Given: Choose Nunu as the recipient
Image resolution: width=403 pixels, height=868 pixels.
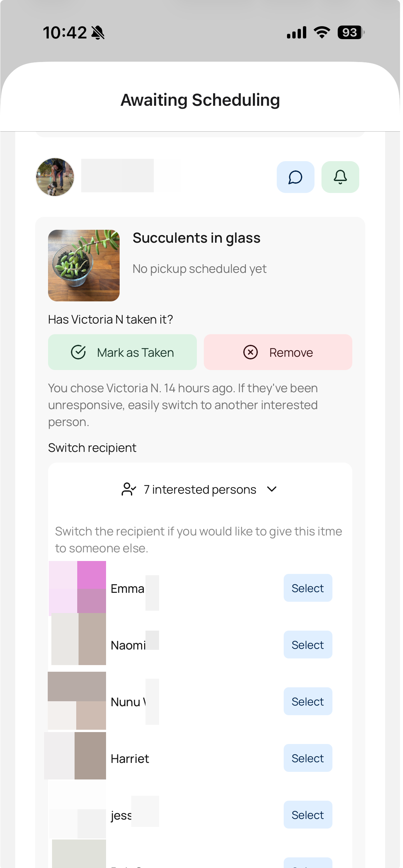Looking at the screenshot, I should tap(308, 701).
